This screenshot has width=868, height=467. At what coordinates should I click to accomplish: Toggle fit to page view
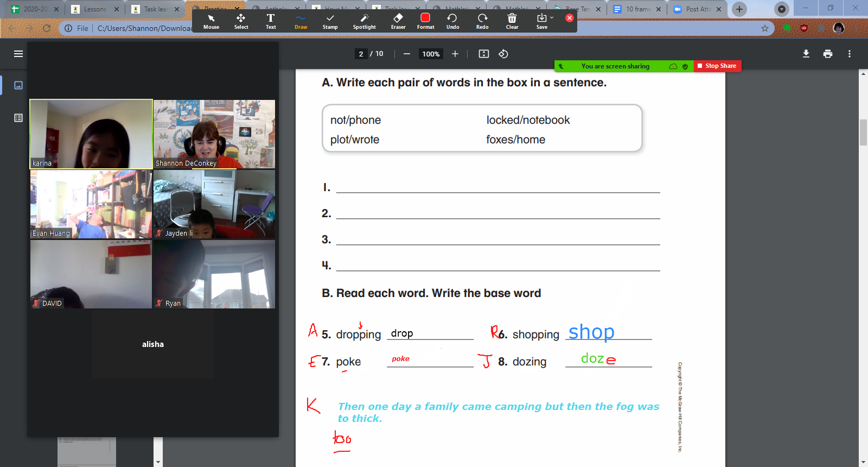click(x=484, y=54)
